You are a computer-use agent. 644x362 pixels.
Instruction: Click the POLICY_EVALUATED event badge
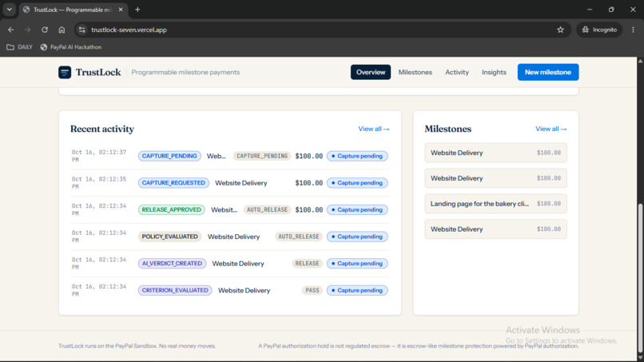[x=169, y=237]
